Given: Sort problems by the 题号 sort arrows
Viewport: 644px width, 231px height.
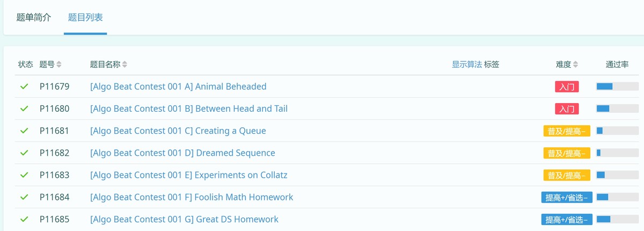Looking at the screenshot, I should tap(59, 64).
